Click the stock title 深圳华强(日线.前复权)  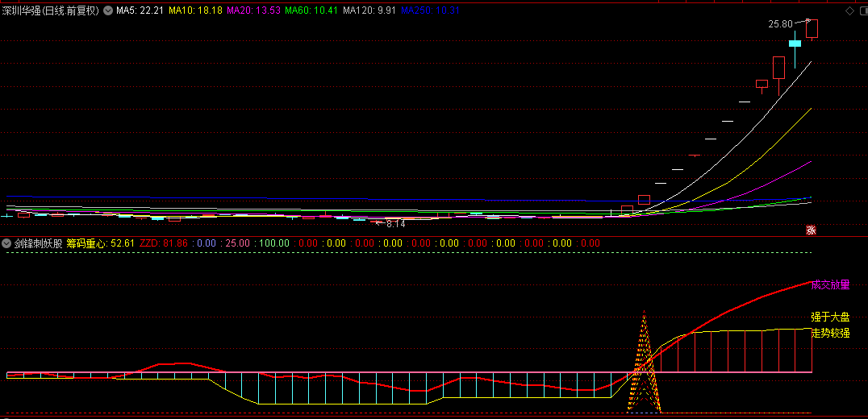coord(50,10)
